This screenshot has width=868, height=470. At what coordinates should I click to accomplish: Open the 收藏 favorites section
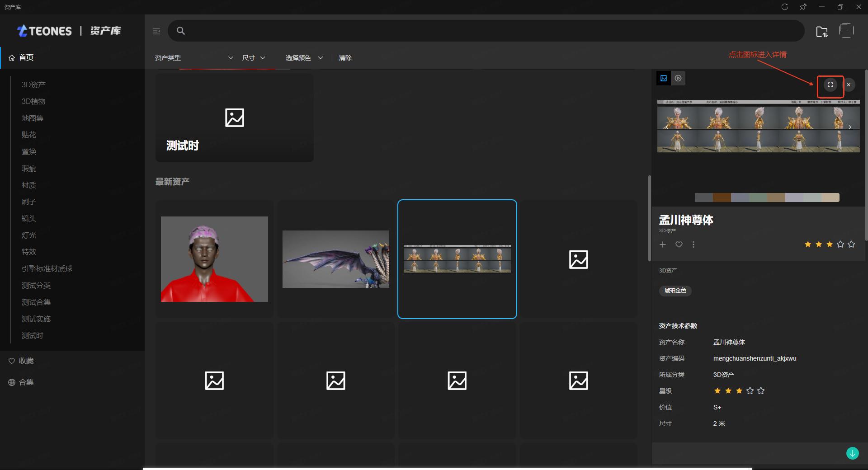[x=26, y=361]
